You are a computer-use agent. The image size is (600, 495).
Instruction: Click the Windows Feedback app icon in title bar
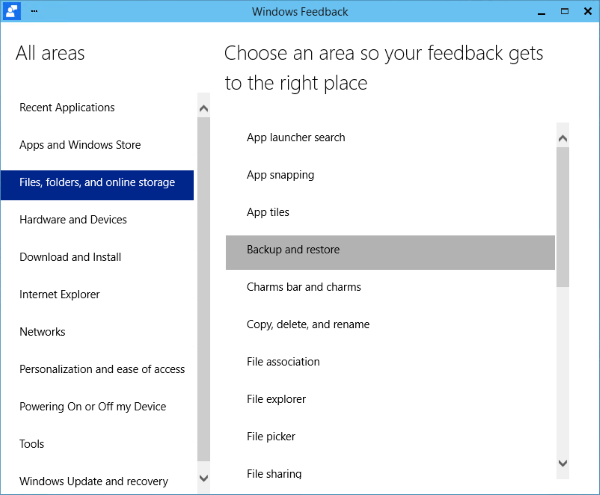[x=13, y=12]
